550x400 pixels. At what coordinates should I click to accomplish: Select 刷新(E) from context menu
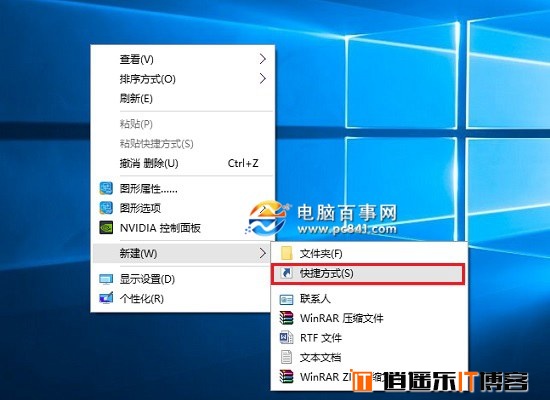[182, 98]
